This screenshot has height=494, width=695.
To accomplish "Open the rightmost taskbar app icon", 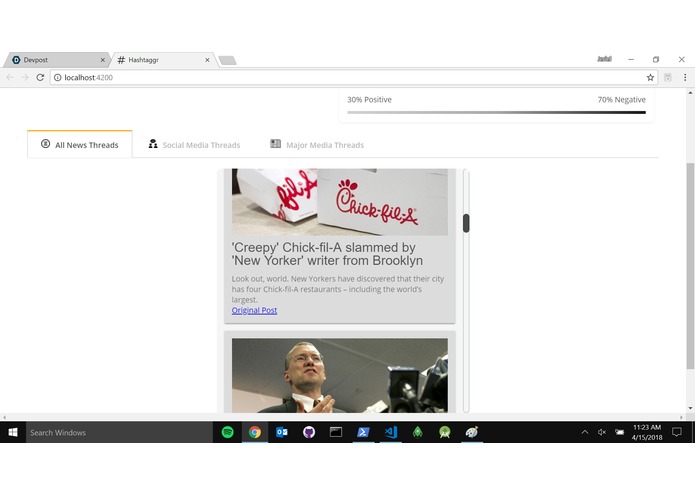I will pyautogui.click(x=472, y=432).
